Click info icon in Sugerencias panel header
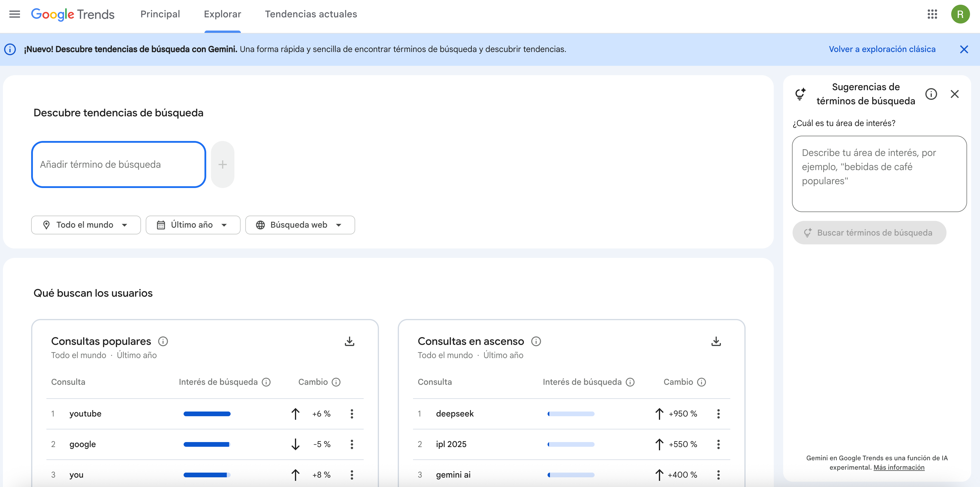The width and height of the screenshot is (980, 487). click(931, 94)
